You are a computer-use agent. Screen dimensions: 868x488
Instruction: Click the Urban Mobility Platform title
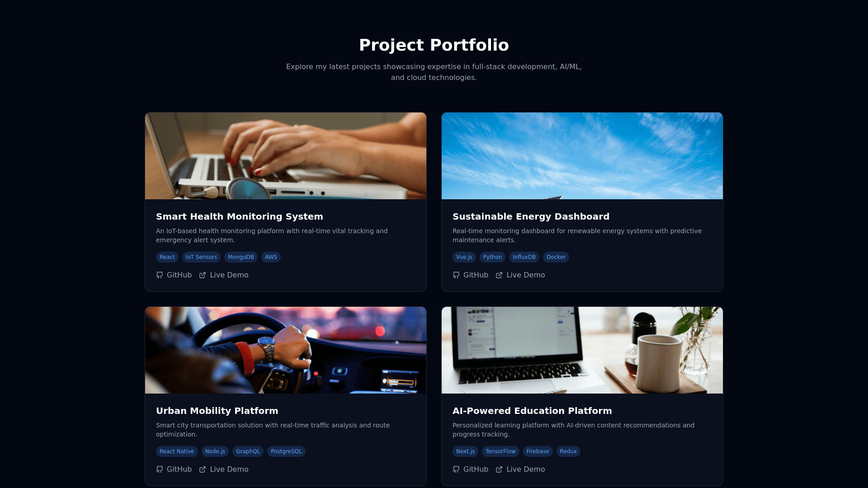coord(217,411)
